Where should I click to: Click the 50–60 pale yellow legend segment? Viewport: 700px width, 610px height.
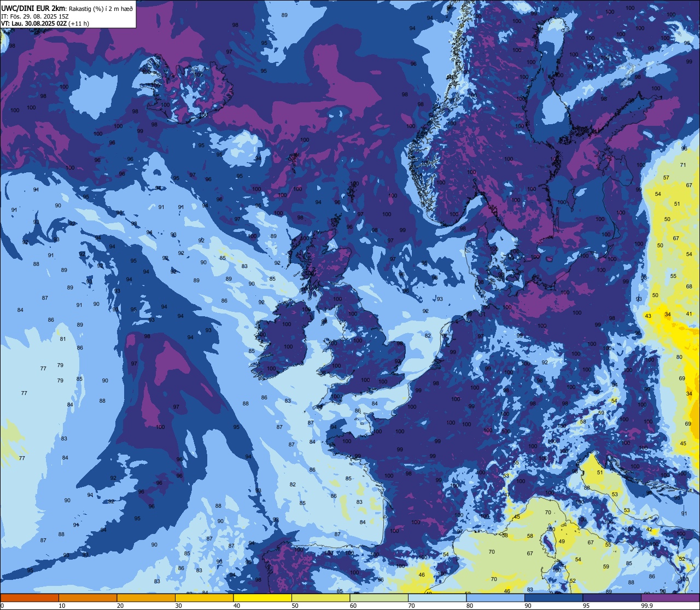pos(320,598)
